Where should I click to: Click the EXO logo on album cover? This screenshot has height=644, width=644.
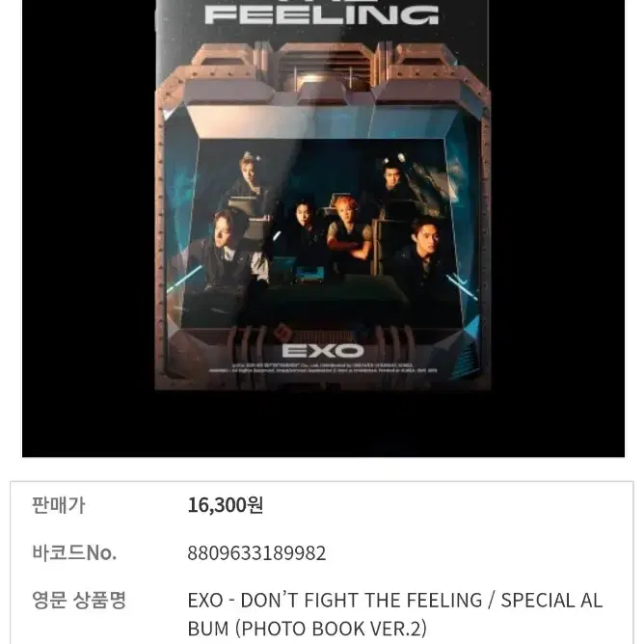(322, 351)
